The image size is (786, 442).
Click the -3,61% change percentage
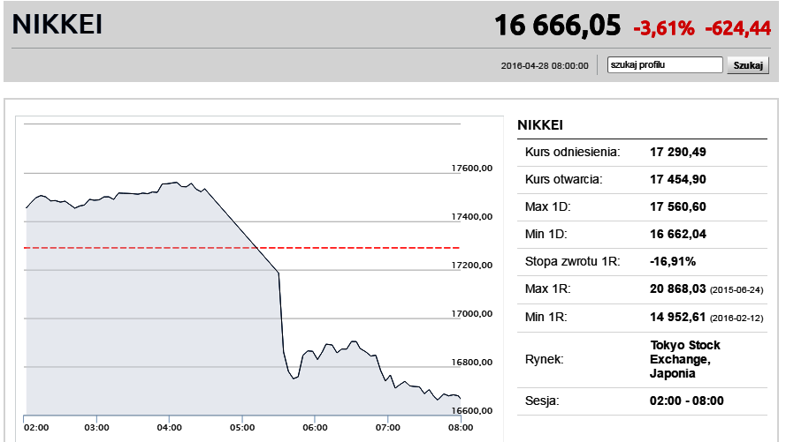point(664,28)
